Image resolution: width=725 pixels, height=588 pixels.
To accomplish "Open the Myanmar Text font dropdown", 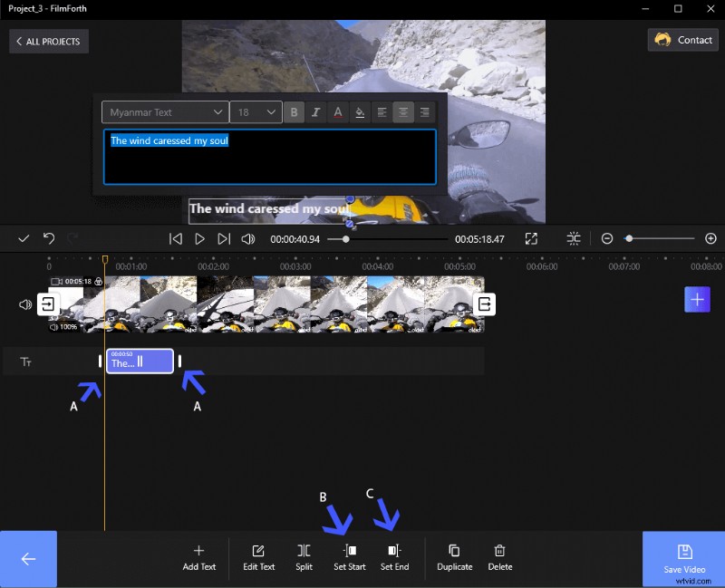I will point(164,111).
